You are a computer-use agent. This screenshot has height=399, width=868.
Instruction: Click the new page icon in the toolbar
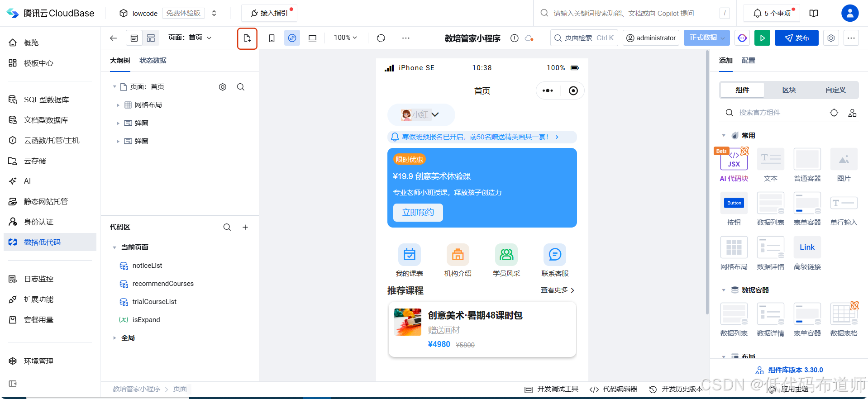point(247,38)
